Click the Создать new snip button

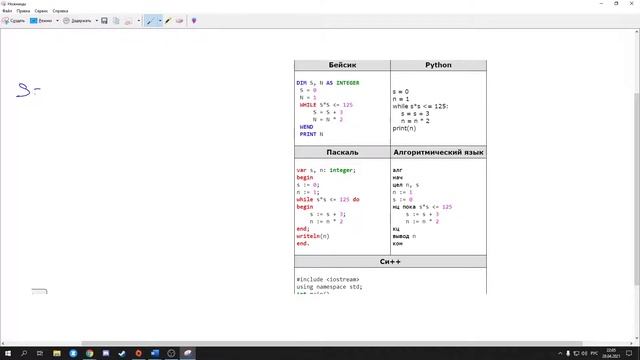(13, 20)
